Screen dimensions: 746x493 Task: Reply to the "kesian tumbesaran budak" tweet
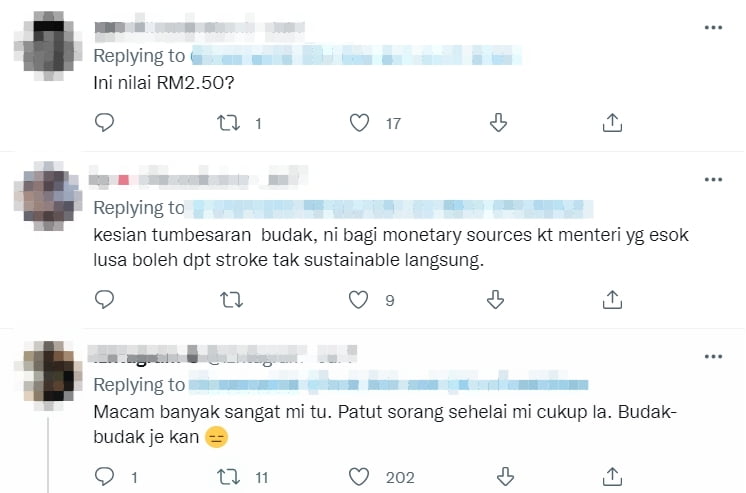pyautogui.click(x=104, y=299)
